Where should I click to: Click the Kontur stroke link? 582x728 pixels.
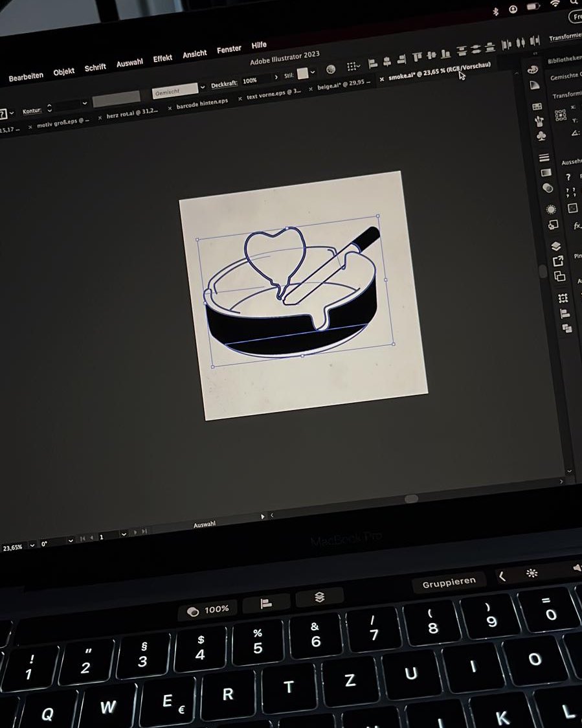coord(32,111)
